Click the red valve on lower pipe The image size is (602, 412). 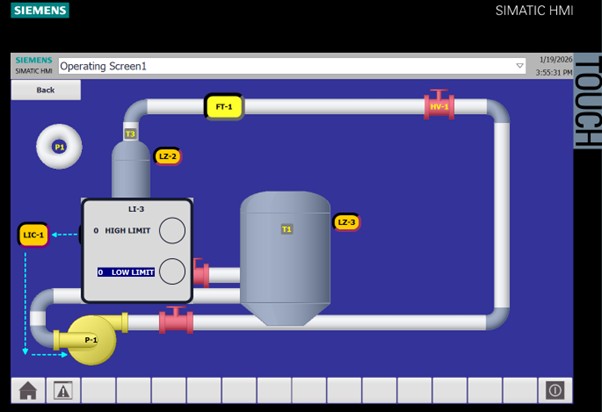tap(176, 320)
